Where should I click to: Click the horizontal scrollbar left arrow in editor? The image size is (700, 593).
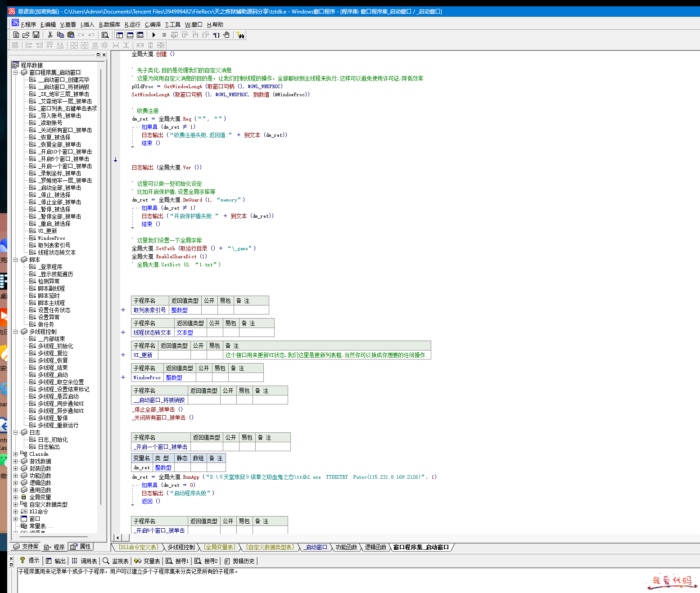tap(117, 537)
